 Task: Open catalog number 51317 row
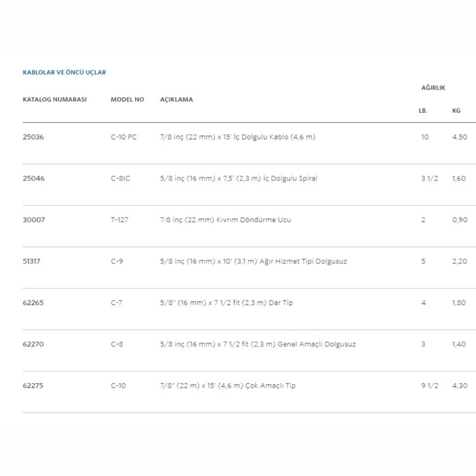click(x=32, y=261)
